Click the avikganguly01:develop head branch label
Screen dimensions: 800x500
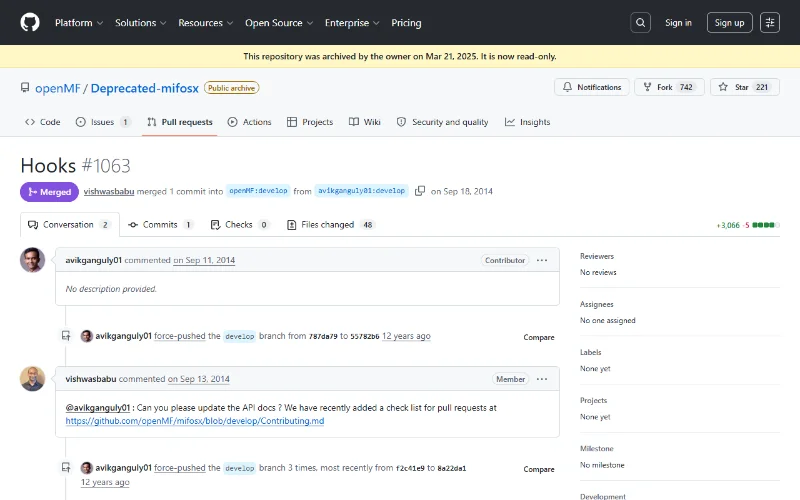coord(361,190)
